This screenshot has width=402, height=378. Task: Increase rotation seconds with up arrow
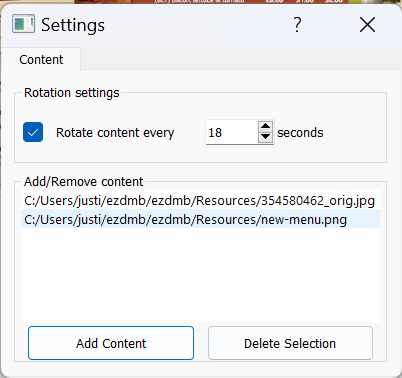(x=266, y=126)
